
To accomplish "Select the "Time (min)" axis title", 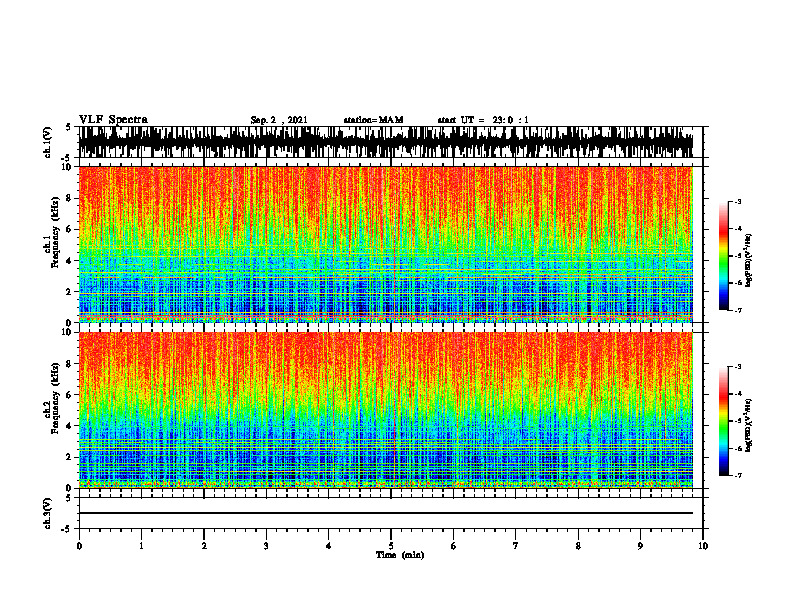I will tap(400, 555).
